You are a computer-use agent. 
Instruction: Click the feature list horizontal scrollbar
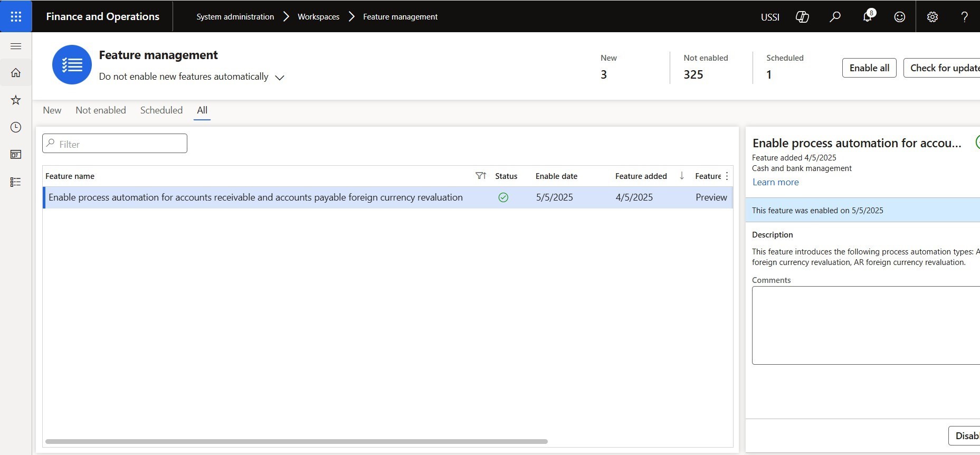[x=297, y=441]
